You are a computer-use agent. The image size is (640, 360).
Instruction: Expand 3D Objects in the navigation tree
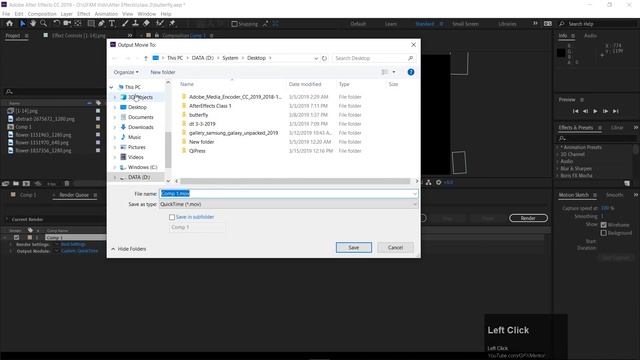pos(115,97)
